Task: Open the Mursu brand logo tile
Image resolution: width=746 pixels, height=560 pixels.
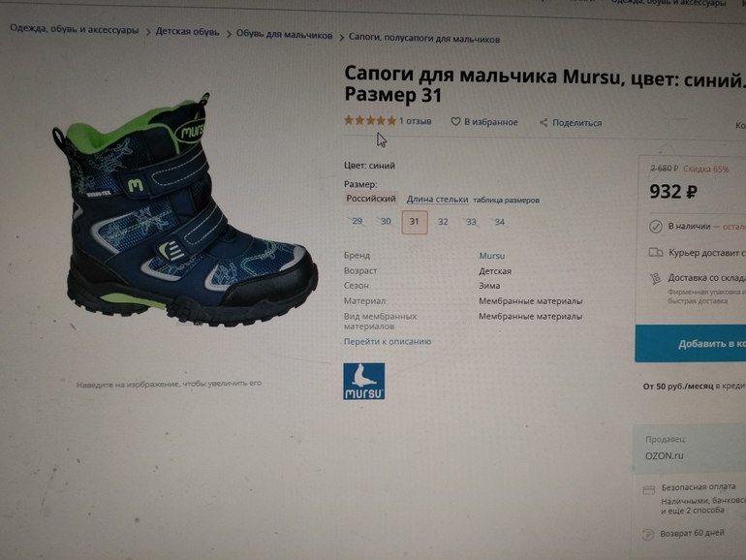Action: click(x=364, y=382)
